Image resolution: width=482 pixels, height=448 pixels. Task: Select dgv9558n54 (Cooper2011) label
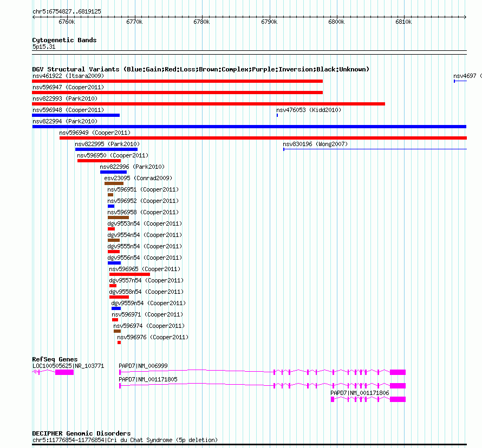(146, 292)
